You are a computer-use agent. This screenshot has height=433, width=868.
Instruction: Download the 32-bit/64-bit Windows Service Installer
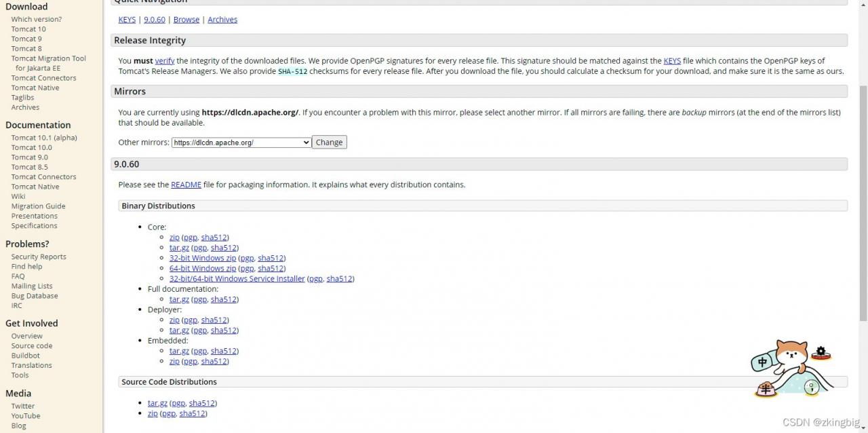tap(237, 278)
